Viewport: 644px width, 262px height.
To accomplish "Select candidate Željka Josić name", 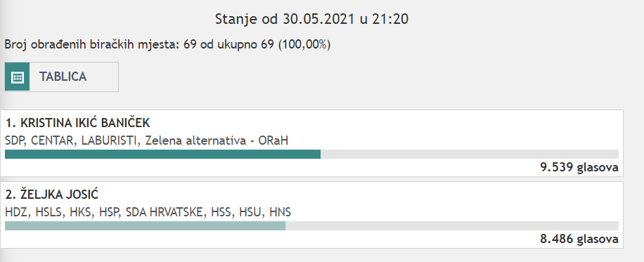I will [x=52, y=195].
